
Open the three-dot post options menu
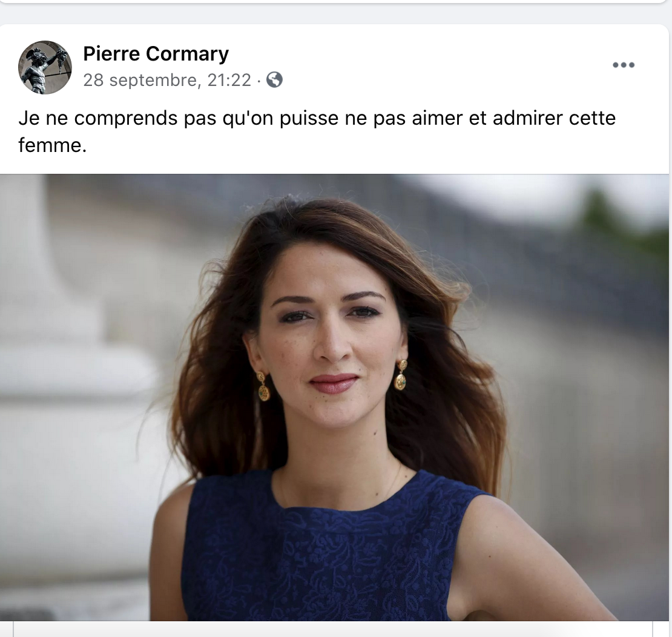tap(623, 65)
